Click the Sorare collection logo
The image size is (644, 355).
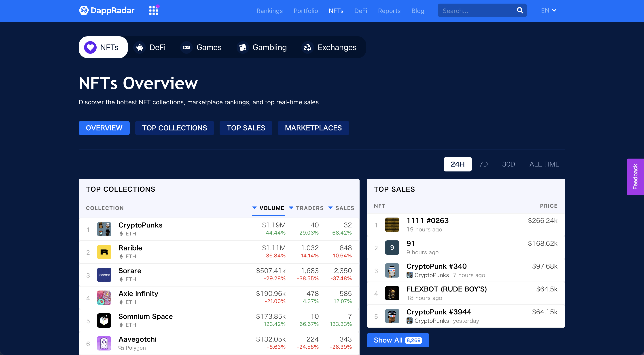[104, 275]
